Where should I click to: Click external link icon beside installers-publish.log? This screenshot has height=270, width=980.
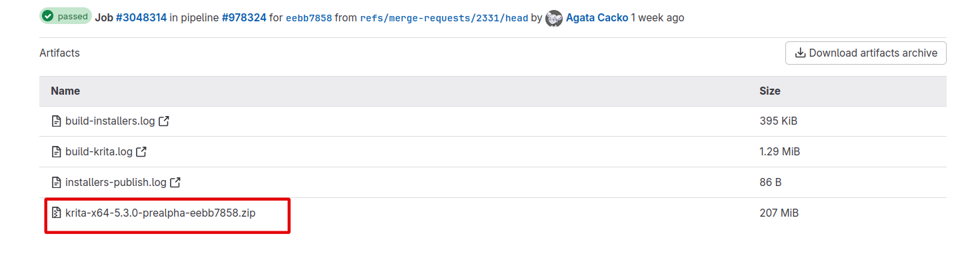pos(175,182)
